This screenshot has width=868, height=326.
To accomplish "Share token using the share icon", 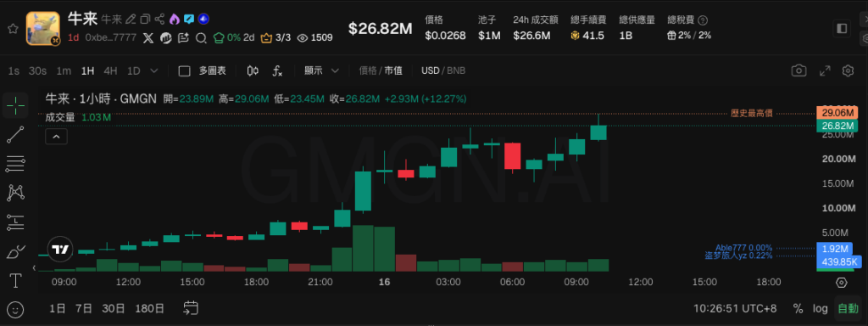I will coord(159,20).
